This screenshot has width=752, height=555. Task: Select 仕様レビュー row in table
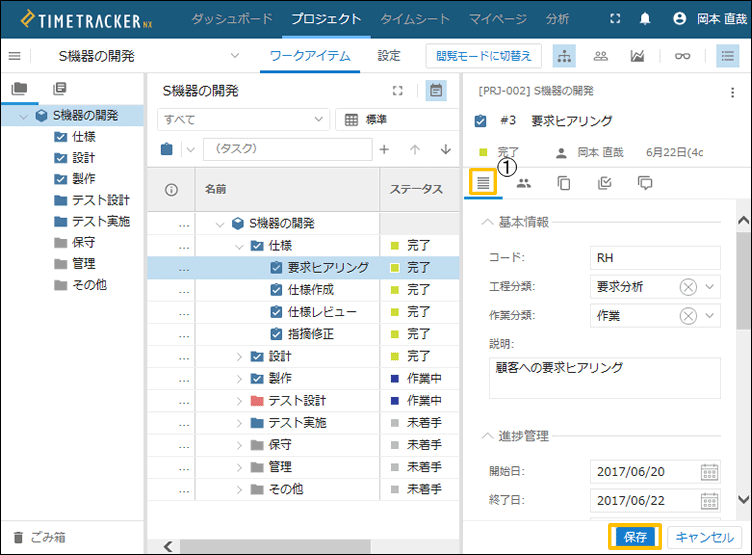pyautogui.click(x=303, y=312)
